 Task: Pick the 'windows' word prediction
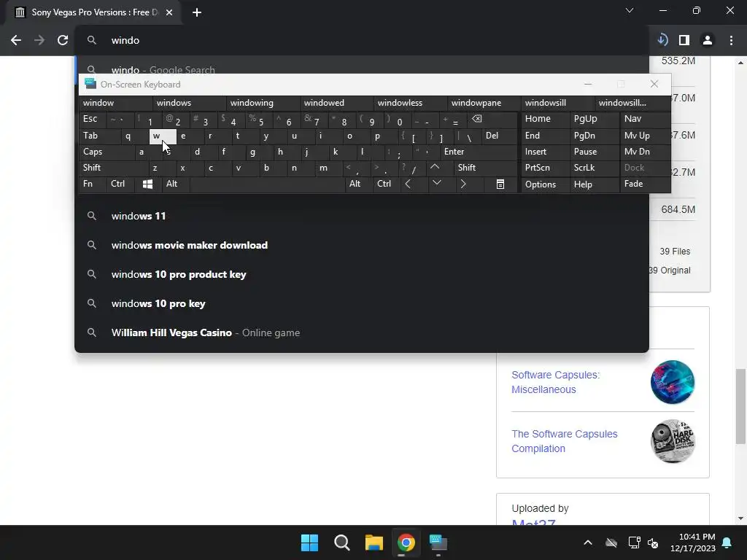point(189,103)
